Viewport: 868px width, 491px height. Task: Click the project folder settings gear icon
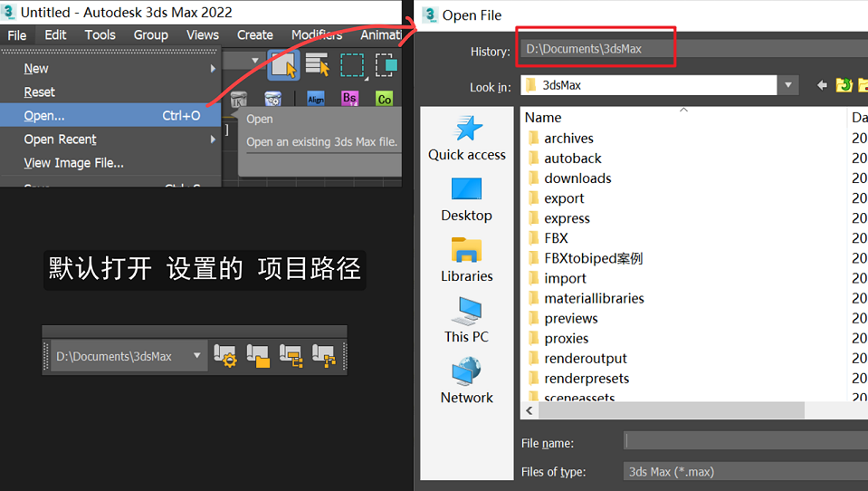click(x=225, y=356)
